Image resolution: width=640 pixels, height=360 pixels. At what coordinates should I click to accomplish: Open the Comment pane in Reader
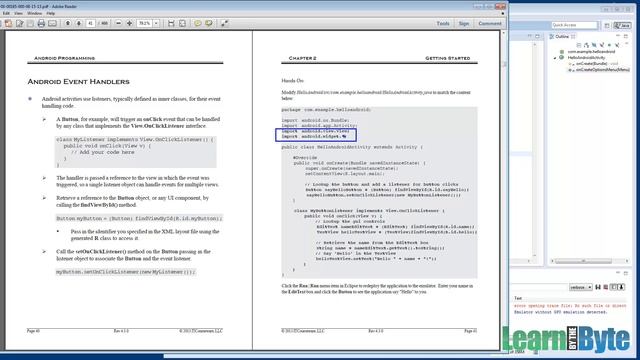[x=490, y=24]
